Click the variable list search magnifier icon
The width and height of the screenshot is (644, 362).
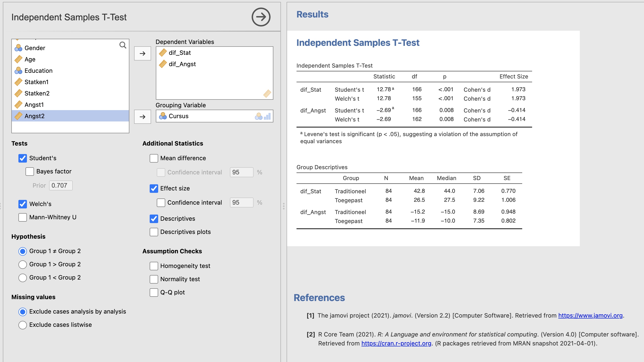pos(123,45)
